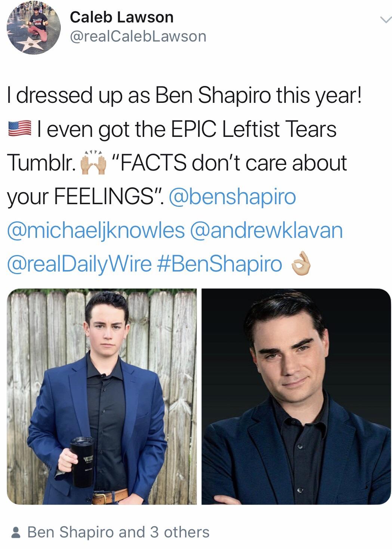The width and height of the screenshot is (392, 549).
Task: Tap the person icon beside tagged names
Action: point(16,533)
